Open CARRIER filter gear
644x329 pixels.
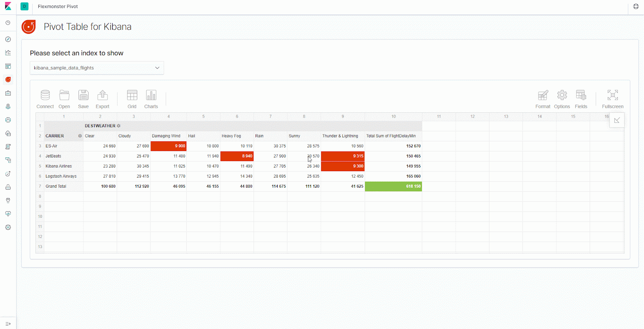(80, 136)
